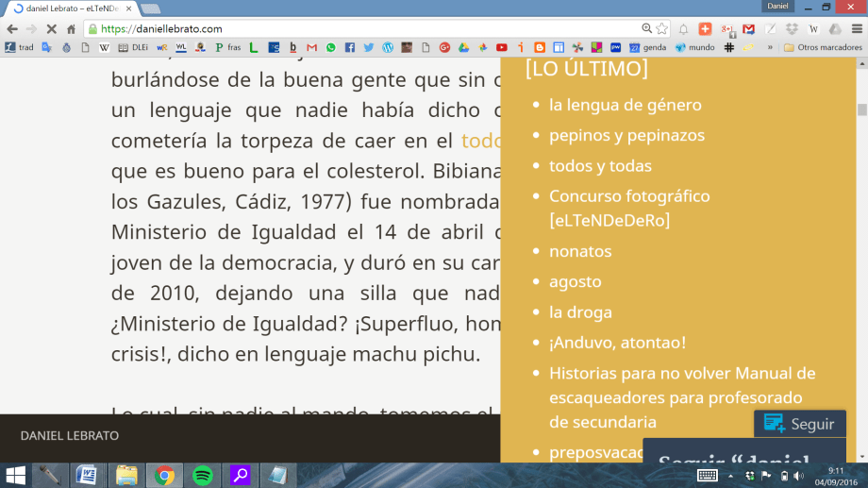The image size is (868, 488).
Task: Expand the hidden bookmarks overflow chevron
Action: (x=770, y=47)
